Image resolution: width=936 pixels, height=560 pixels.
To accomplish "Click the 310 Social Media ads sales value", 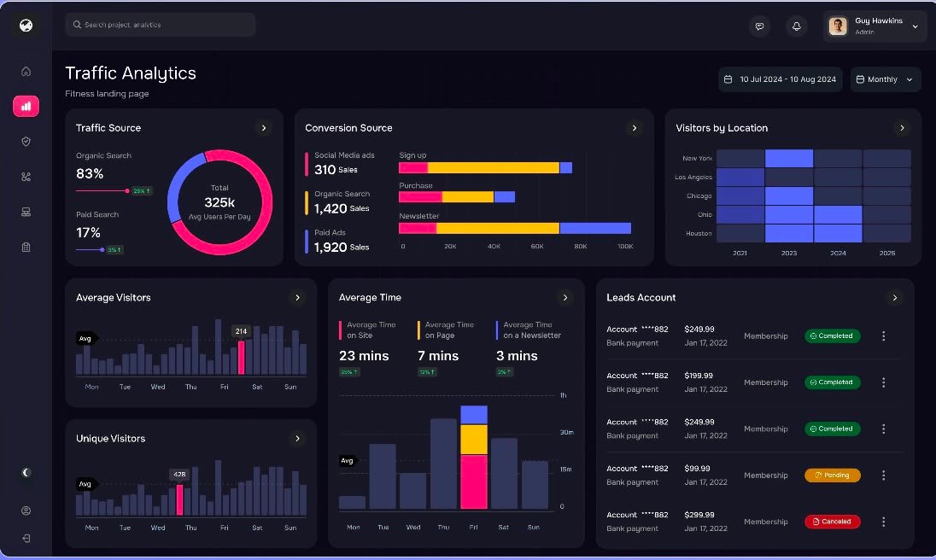I will click(325, 170).
